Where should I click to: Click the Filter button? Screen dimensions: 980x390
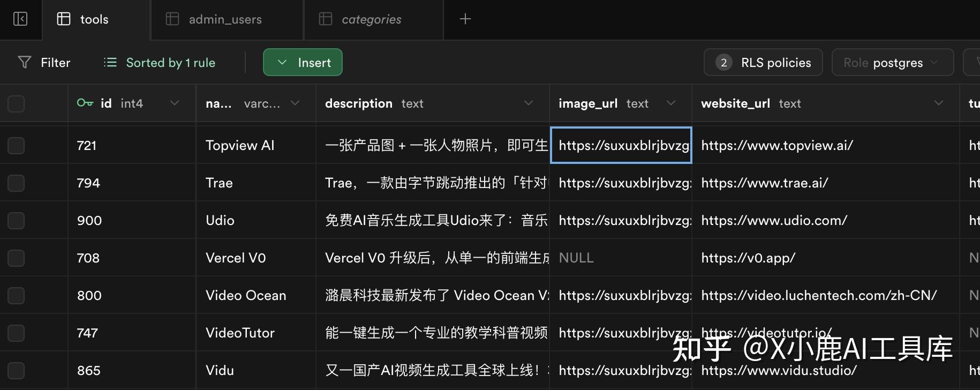(44, 63)
